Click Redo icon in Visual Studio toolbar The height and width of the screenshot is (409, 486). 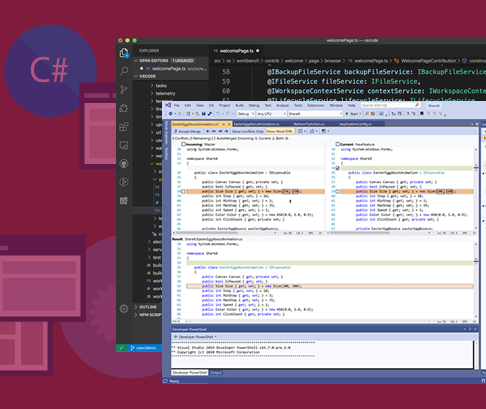pyautogui.click(x=228, y=114)
